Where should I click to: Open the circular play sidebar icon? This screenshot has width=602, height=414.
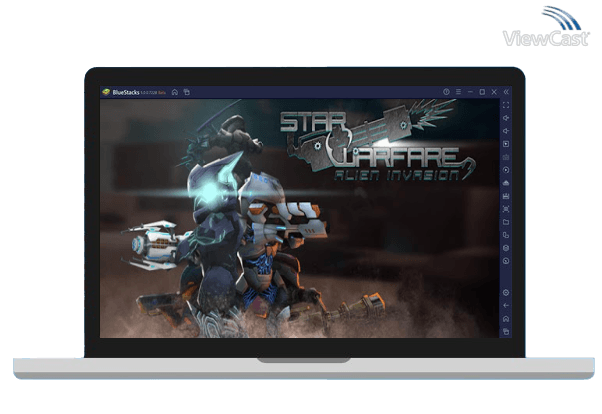pyautogui.click(x=506, y=170)
